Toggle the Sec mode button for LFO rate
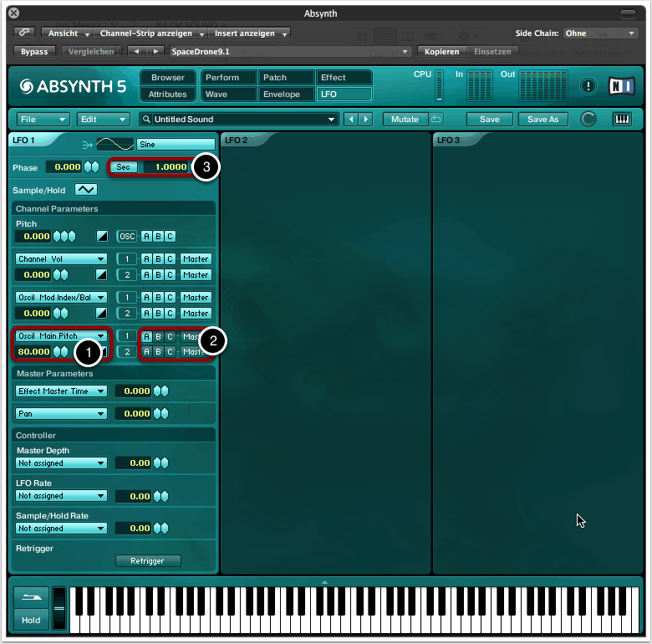The height and width of the screenshot is (644, 652). (124, 167)
